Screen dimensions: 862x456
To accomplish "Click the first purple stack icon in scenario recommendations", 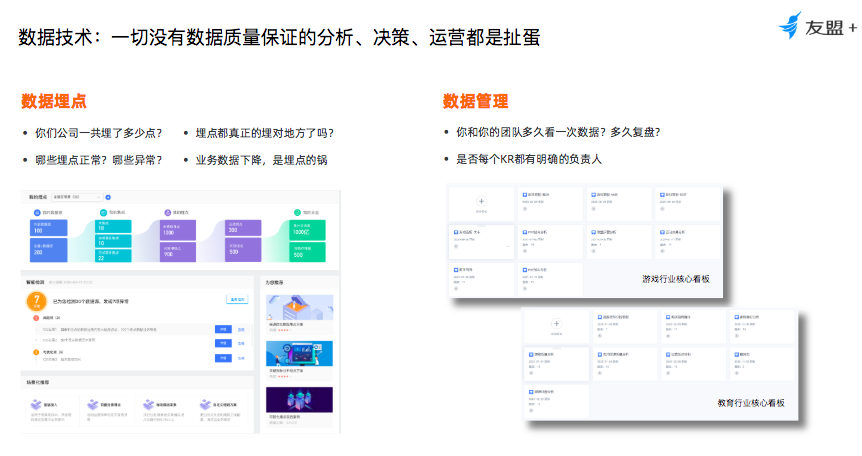I will [x=36, y=405].
